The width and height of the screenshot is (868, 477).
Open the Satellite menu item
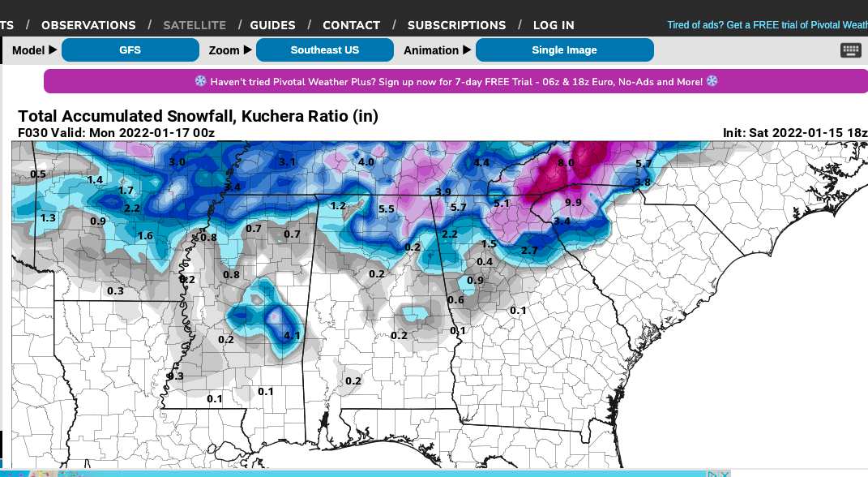(x=195, y=25)
